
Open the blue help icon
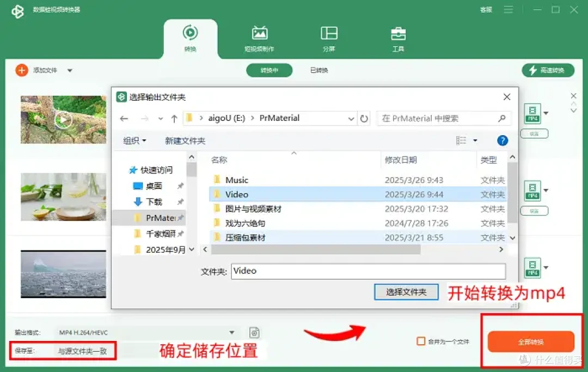pos(503,141)
